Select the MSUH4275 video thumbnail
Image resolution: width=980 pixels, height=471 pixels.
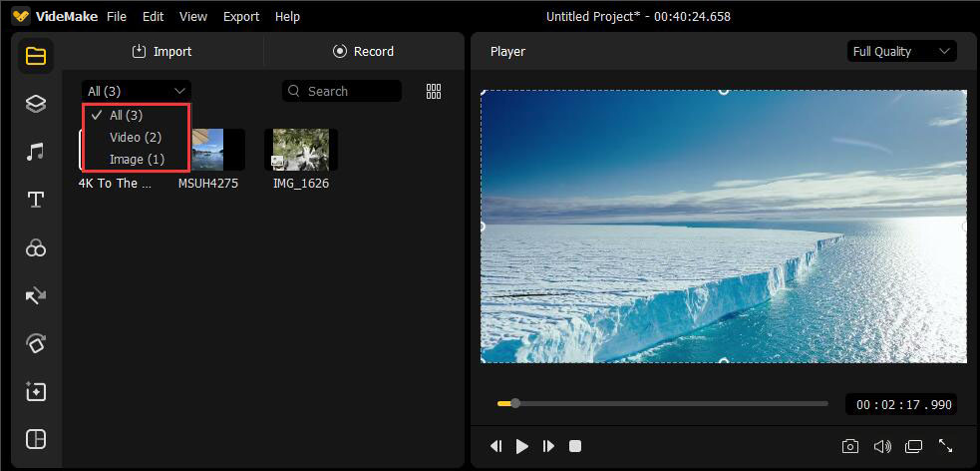coord(215,150)
